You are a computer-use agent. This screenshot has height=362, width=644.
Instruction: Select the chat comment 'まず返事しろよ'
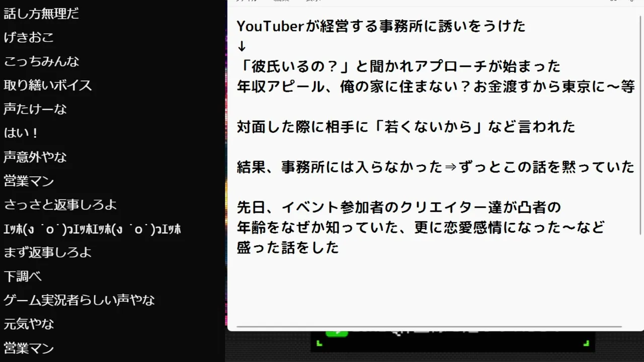48,252
